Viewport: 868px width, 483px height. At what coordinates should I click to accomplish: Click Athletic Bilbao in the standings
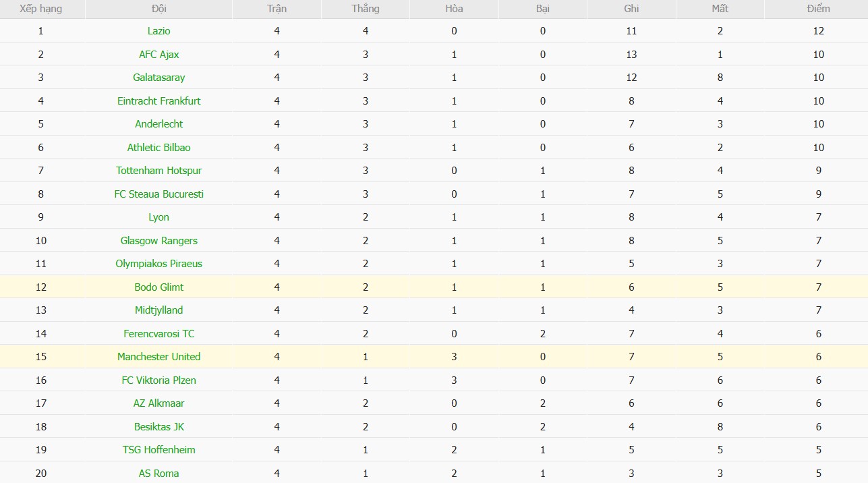[x=158, y=148]
